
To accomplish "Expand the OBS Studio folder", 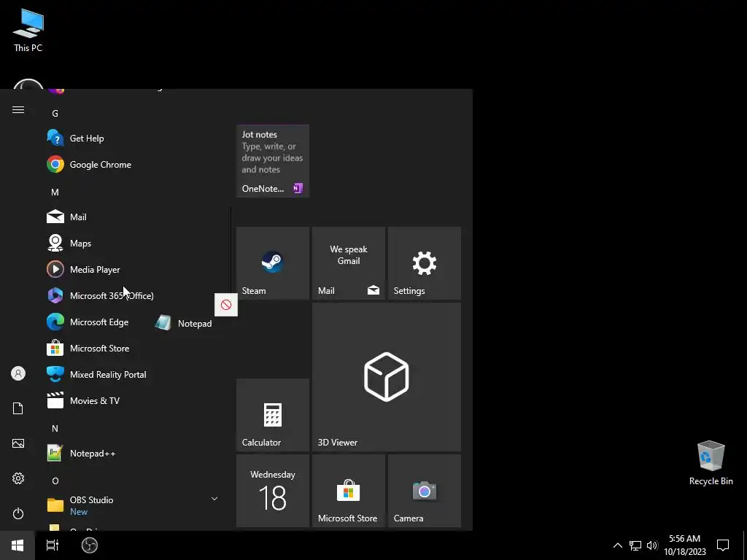I will [x=133, y=505].
